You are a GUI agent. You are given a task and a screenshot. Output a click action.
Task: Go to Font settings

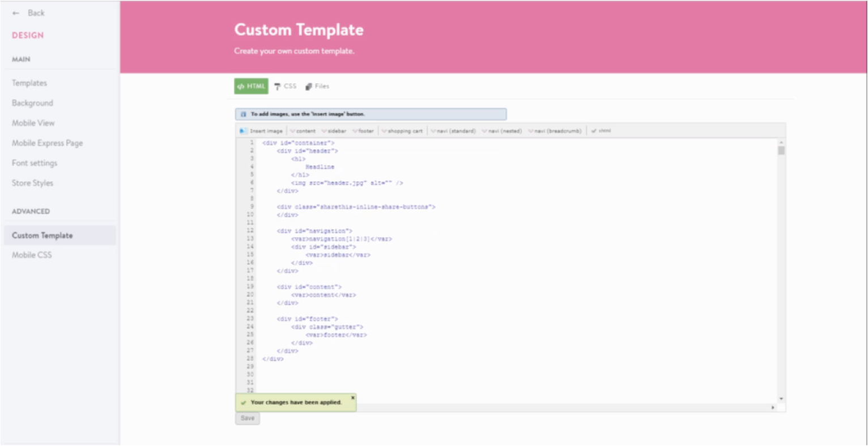[x=35, y=163]
